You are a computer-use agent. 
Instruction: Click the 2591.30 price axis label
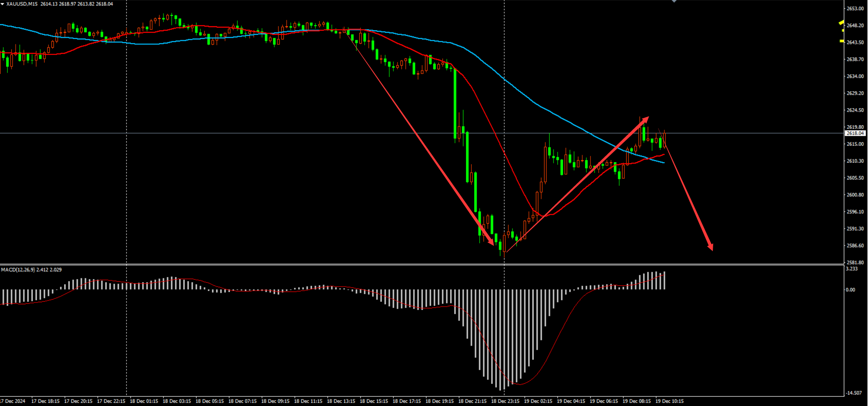tap(855, 229)
